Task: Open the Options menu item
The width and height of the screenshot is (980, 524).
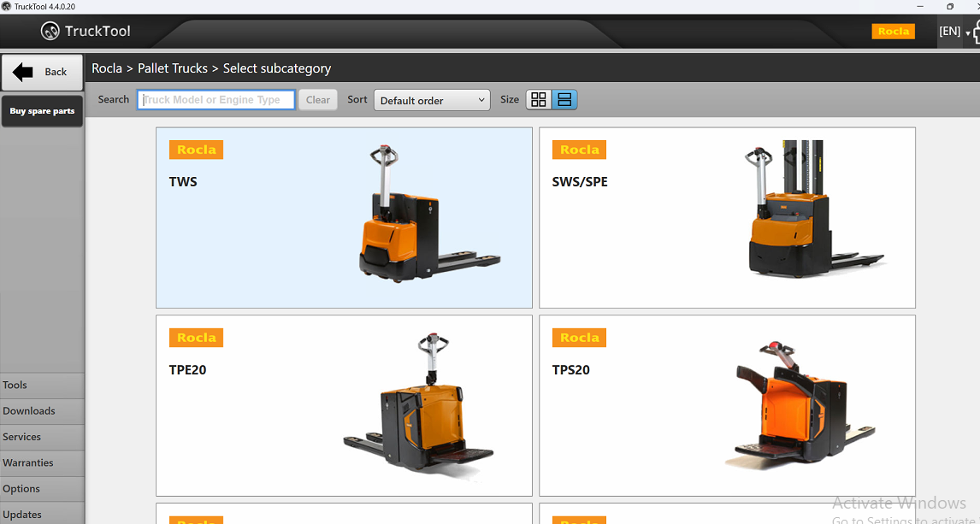Action: coord(42,489)
